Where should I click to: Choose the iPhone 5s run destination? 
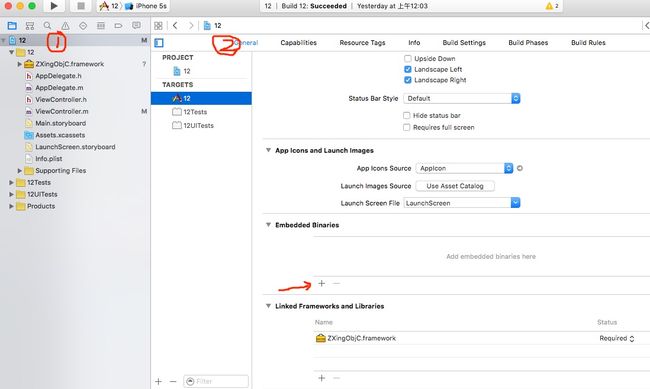(x=146, y=6)
